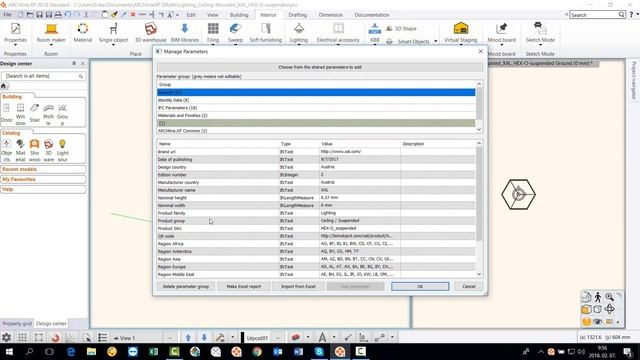The image size is (640, 360).
Task: Click the undo arrow in quick access toolbar
Action: (67, 15)
